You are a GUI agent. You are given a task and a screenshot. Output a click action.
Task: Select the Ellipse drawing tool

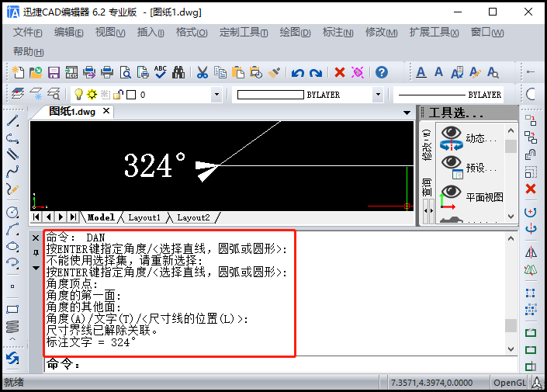pyautogui.click(x=12, y=246)
